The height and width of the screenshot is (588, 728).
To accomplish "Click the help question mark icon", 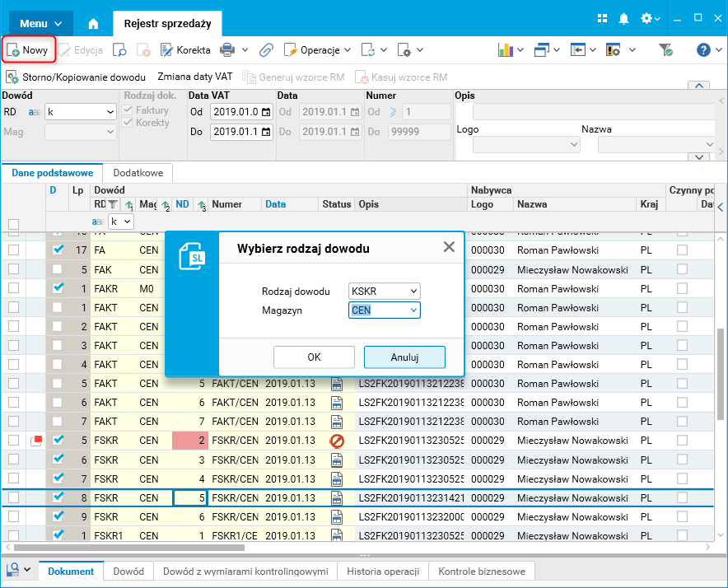I will coord(703,49).
